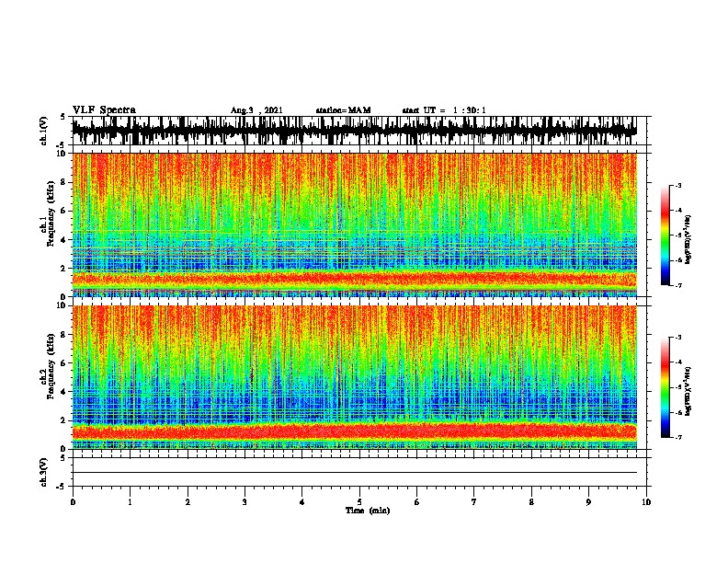Click the ch.2 'Frequency (kHz)' axis label
This screenshot has height=563, width=728.
click(x=51, y=366)
